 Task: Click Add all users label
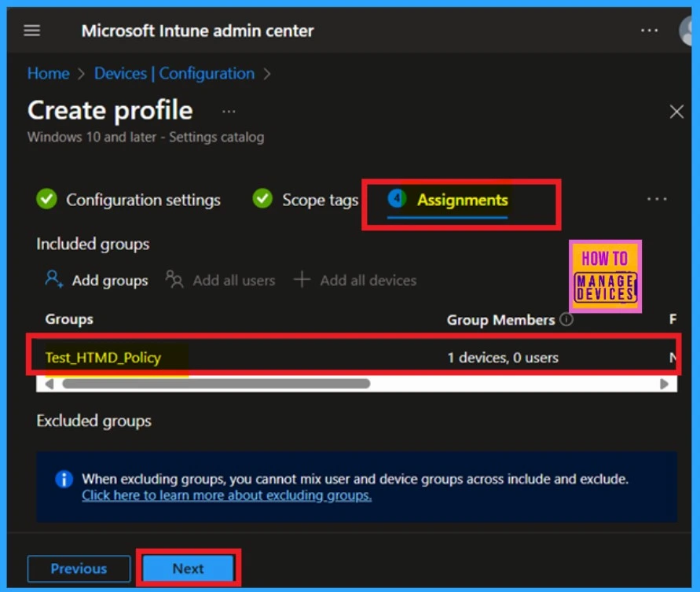pos(234,281)
